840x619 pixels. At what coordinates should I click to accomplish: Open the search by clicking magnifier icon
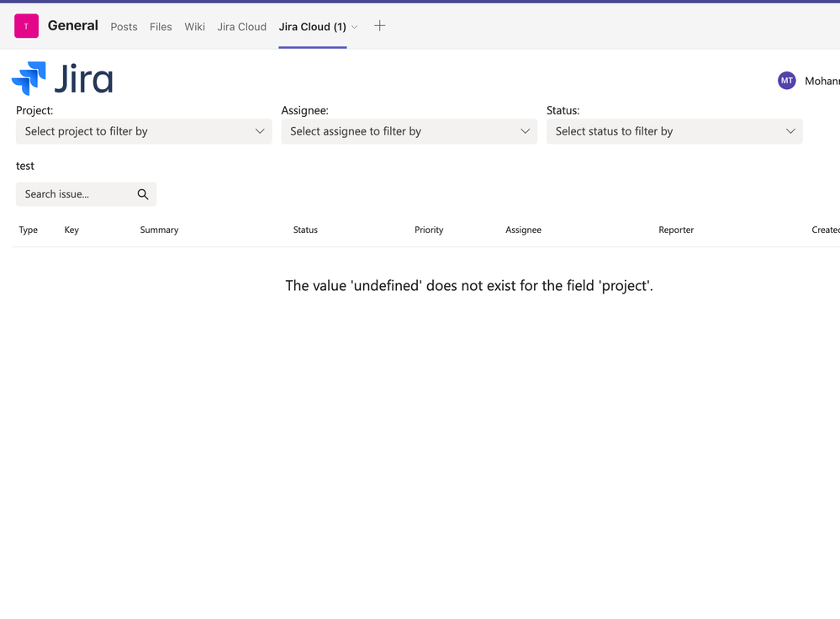[x=143, y=193]
